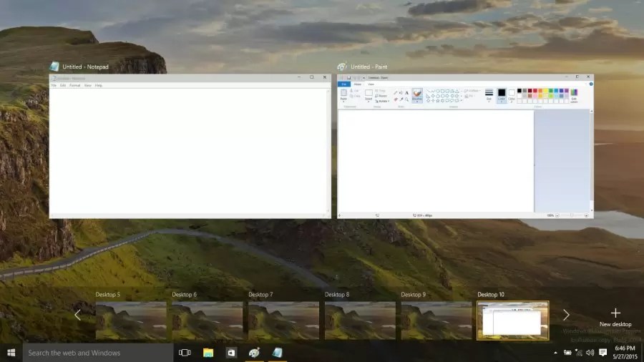Screen dimensions: 644x362
Task: Open the Rotate dropdown in Paint
Action: click(x=382, y=101)
